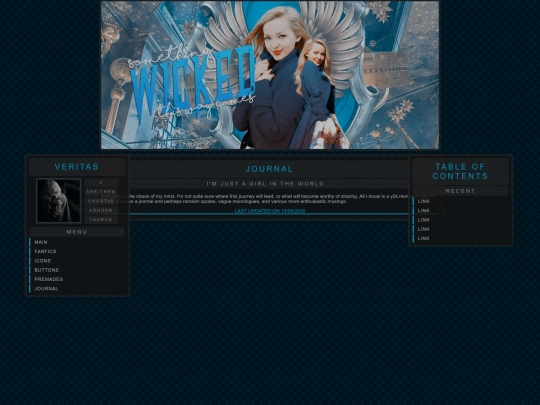Viewport: 540px width, 405px height.
Task: Click the 'V' profile tag
Action: coord(101,183)
